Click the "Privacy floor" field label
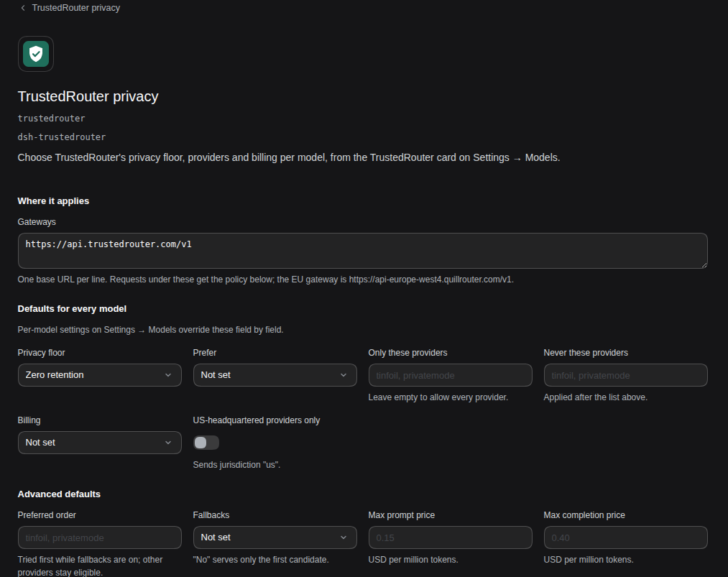Screen dimensions: 728x577 (x=41, y=353)
